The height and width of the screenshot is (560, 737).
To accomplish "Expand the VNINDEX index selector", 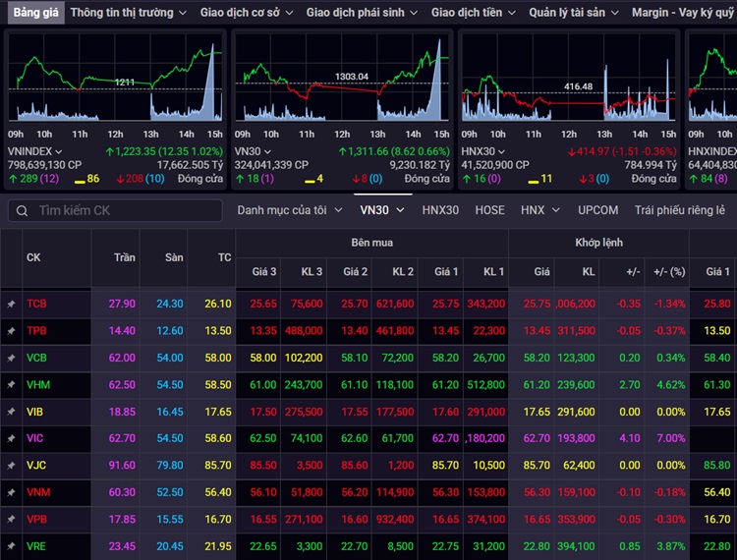I will tap(34, 151).
